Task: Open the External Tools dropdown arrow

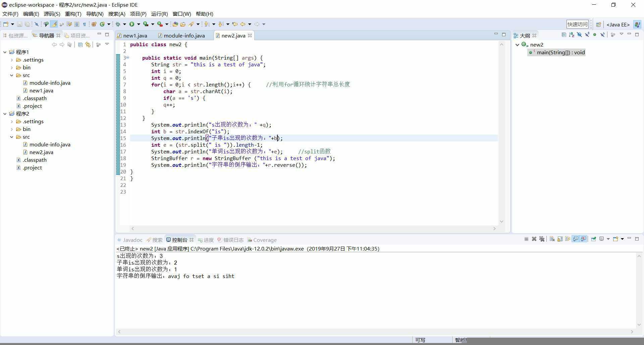Action: [x=167, y=24]
